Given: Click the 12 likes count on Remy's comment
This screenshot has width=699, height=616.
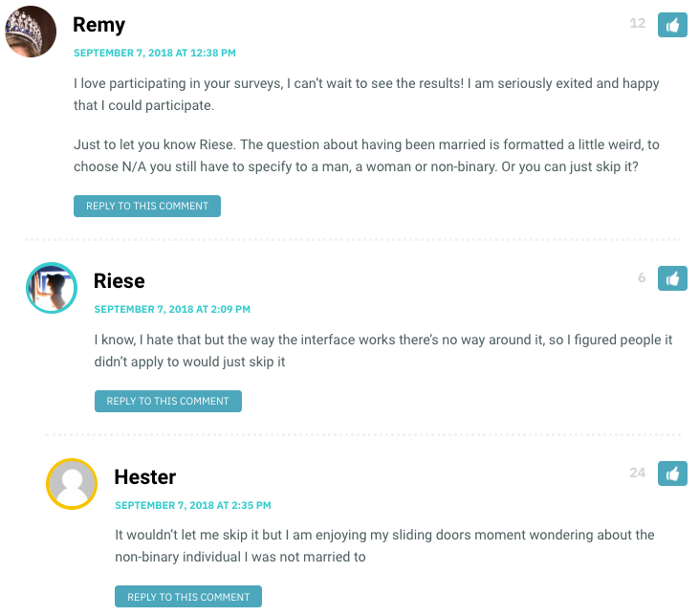Looking at the screenshot, I should (638, 23).
